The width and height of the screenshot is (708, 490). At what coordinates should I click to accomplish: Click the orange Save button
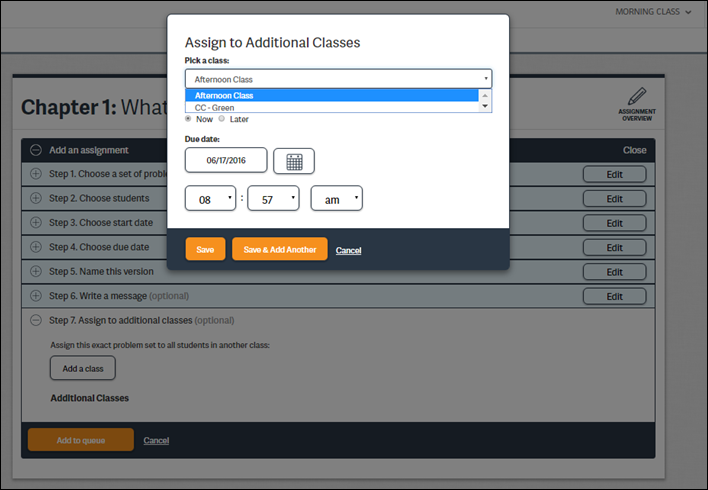pos(205,249)
